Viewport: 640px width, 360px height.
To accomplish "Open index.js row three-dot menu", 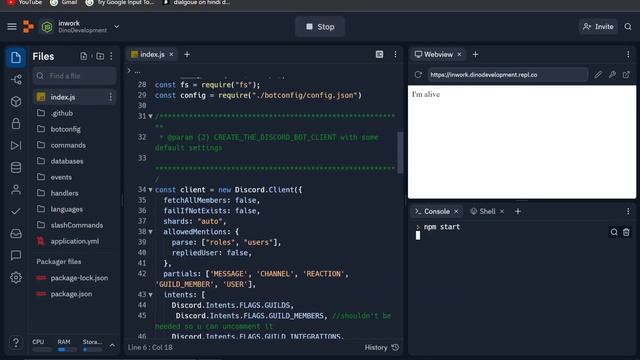I will [110, 97].
